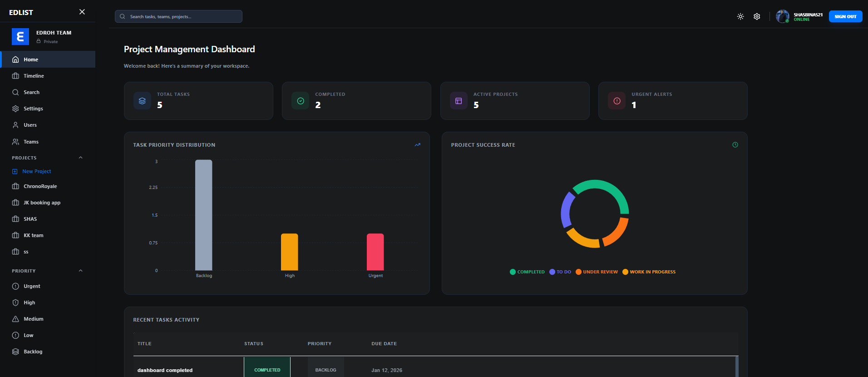Toggle the To Do legend entry
This screenshot has width=868, height=377.
click(560, 272)
